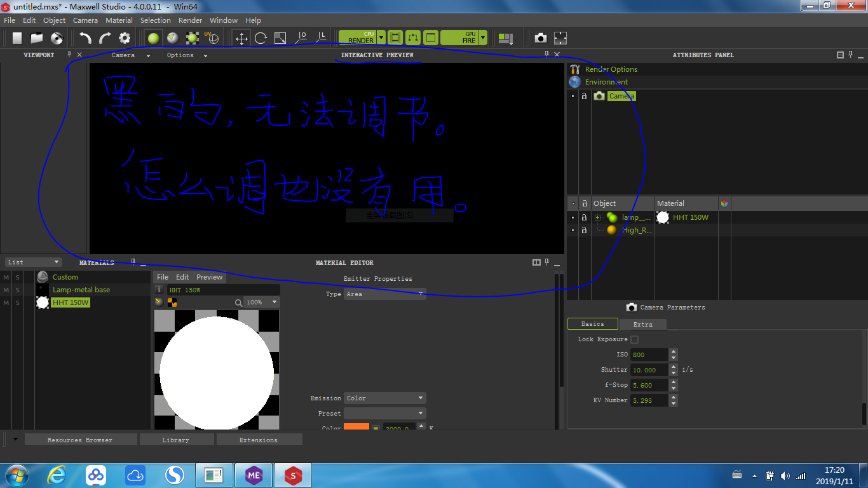Image resolution: width=868 pixels, height=488 pixels.
Task: Open the emitter Preset dropdown
Action: click(x=384, y=414)
